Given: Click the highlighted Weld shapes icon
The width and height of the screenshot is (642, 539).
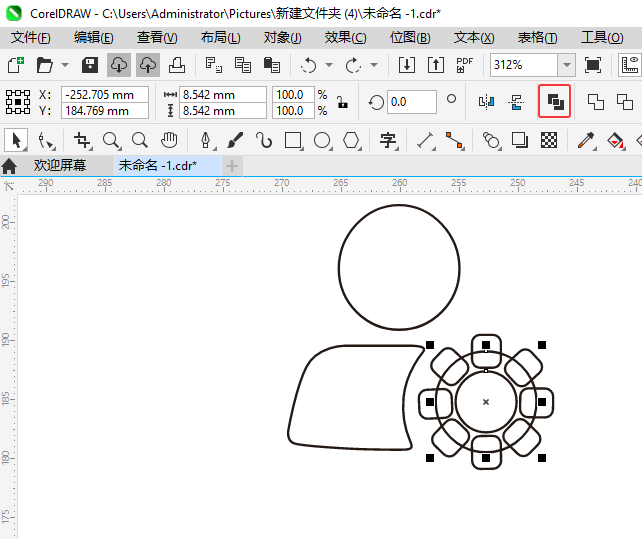Looking at the screenshot, I should (555, 102).
